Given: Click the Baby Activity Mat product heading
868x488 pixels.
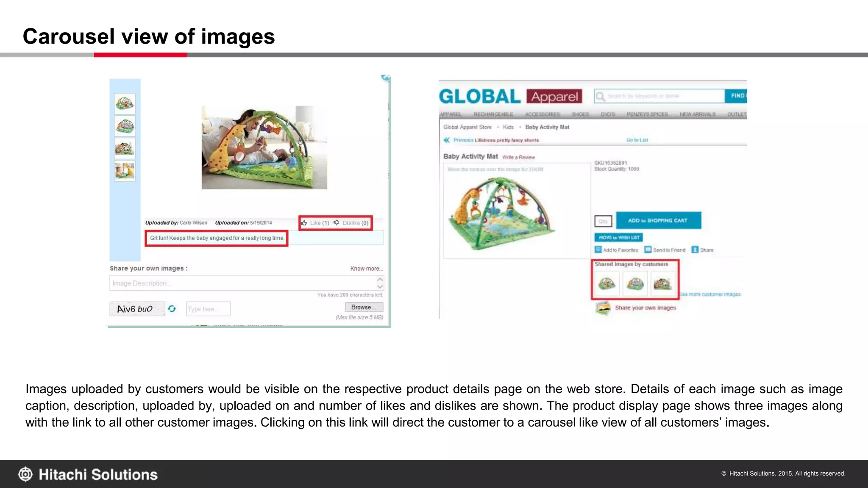Looking at the screenshot, I should click(470, 156).
